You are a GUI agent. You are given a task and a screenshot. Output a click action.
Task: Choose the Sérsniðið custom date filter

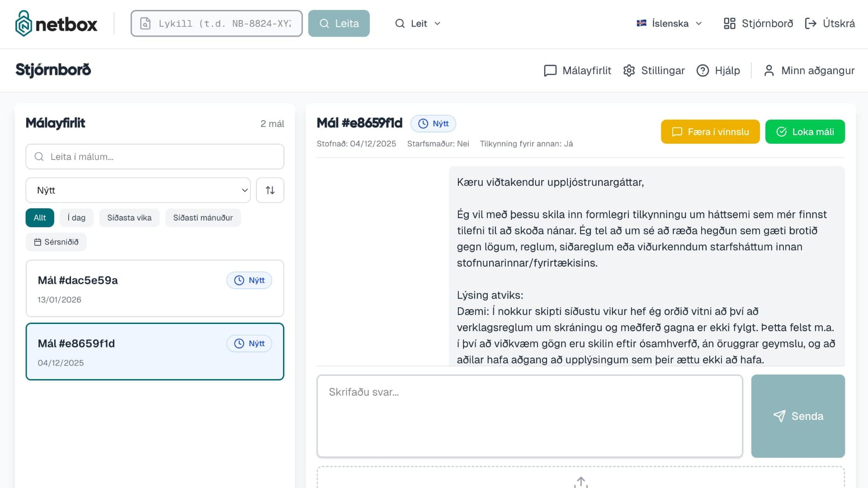[x=56, y=242]
